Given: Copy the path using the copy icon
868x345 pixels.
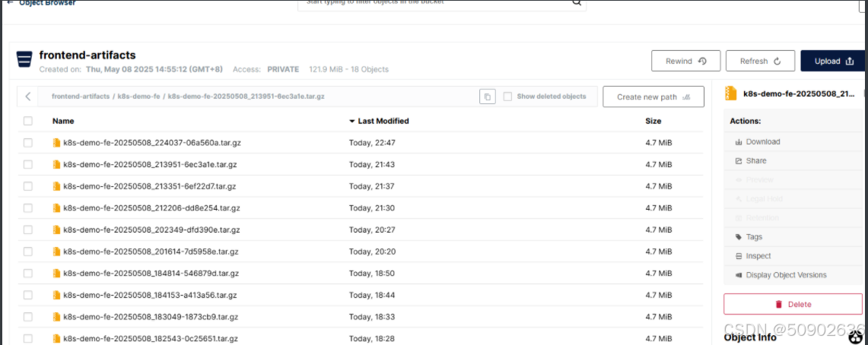Looking at the screenshot, I should click(487, 97).
